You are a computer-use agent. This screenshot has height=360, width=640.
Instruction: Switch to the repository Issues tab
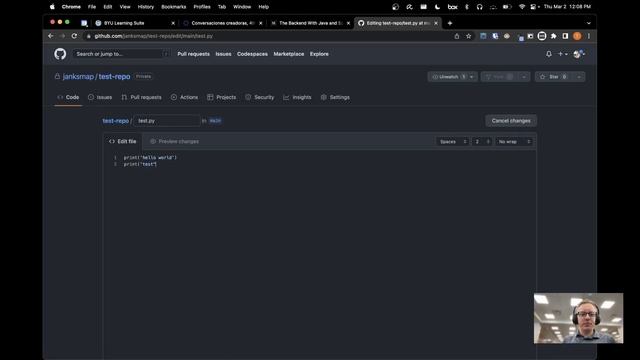coord(100,97)
